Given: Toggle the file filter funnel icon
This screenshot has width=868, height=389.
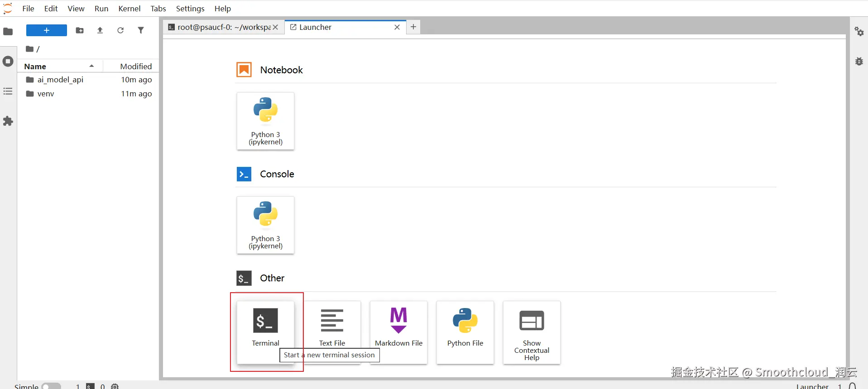Looking at the screenshot, I should pyautogui.click(x=141, y=30).
